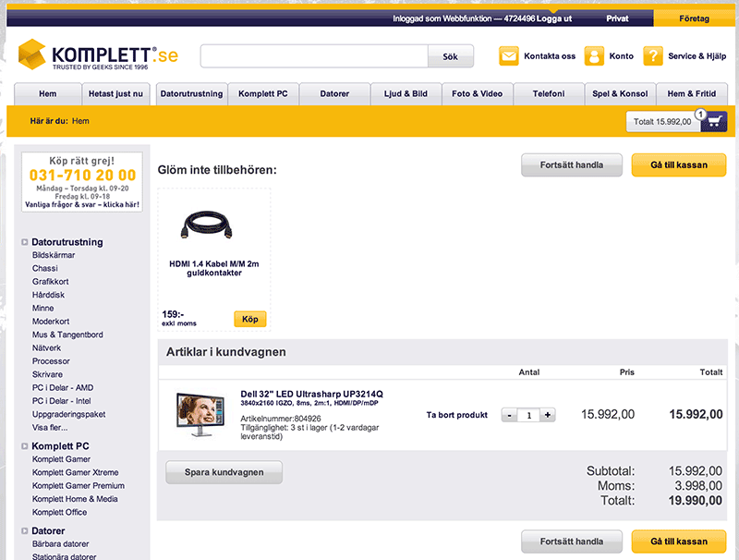Click the top Gå till kassan button
Screen dimensions: 739x560
coord(678,165)
